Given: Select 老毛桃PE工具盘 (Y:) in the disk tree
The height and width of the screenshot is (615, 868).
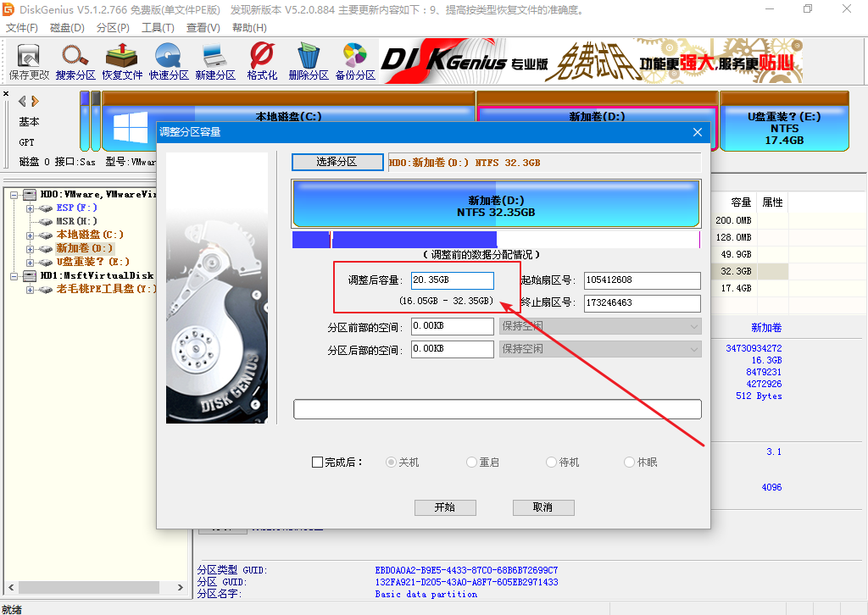Looking at the screenshot, I should coord(106,289).
